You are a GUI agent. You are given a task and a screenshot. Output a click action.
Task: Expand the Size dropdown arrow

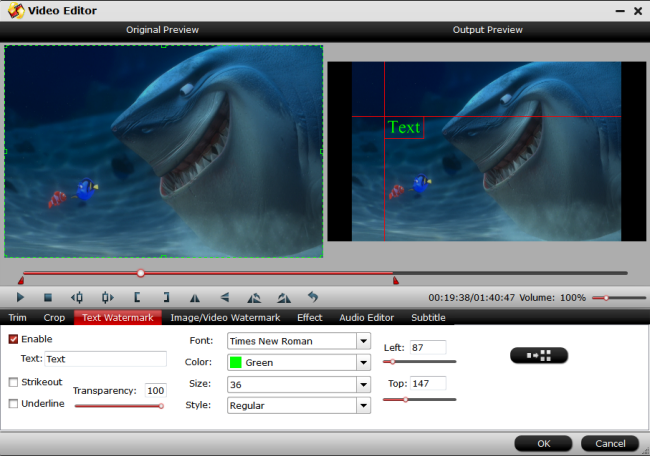coord(364,385)
